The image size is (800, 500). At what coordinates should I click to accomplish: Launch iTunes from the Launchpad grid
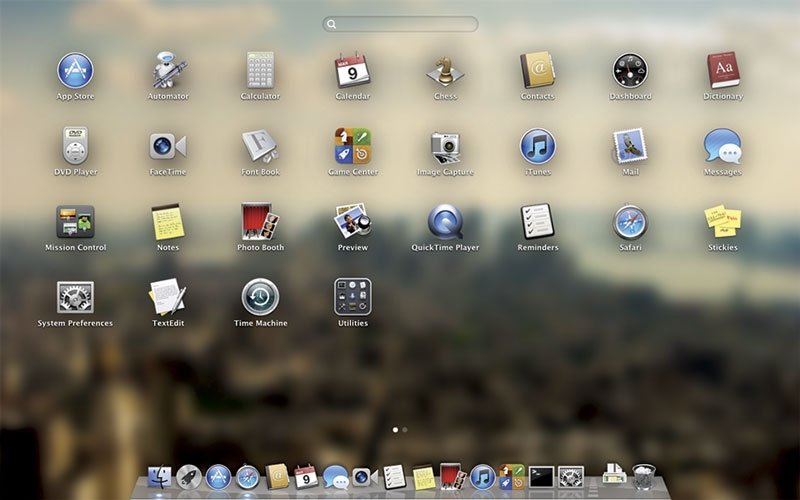538,146
